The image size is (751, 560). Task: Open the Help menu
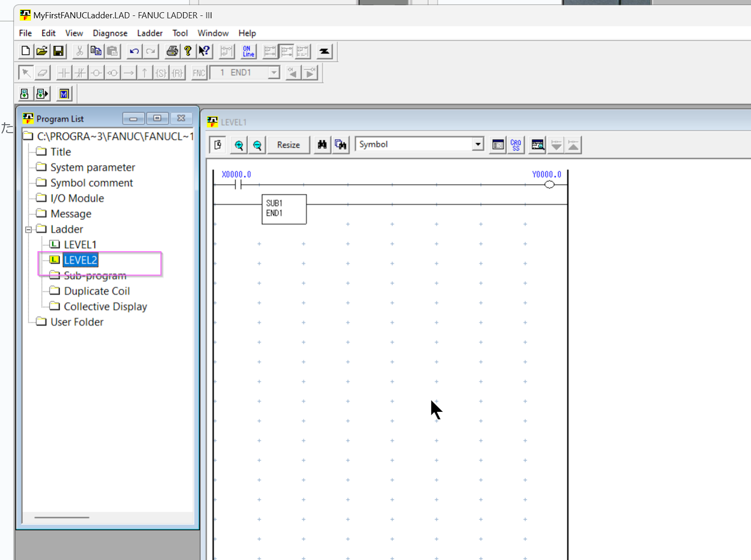[247, 33]
